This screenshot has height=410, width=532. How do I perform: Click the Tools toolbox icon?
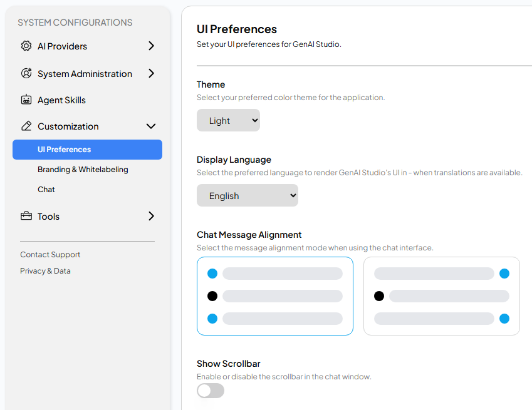26,216
